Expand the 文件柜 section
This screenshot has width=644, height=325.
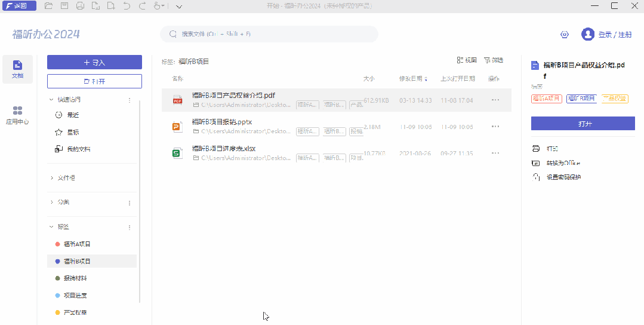pyautogui.click(x=51, y=178)
